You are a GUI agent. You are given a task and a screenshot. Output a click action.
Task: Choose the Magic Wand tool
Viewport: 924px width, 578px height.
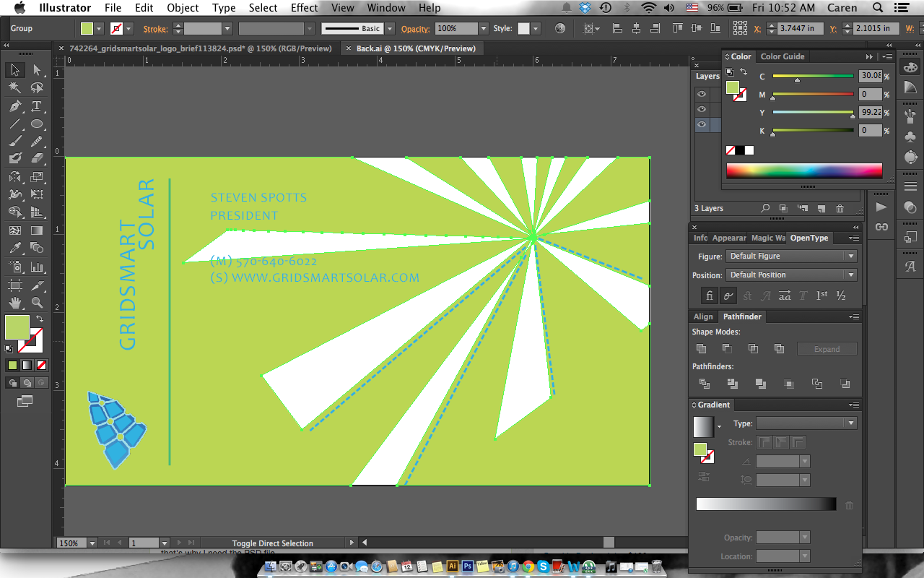(x=14, y=87)
